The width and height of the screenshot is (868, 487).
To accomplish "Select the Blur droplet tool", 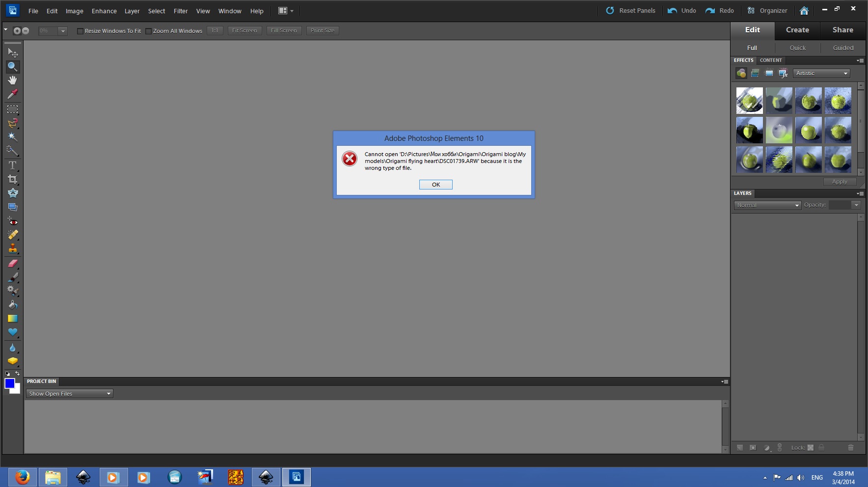I will [13, 348].
